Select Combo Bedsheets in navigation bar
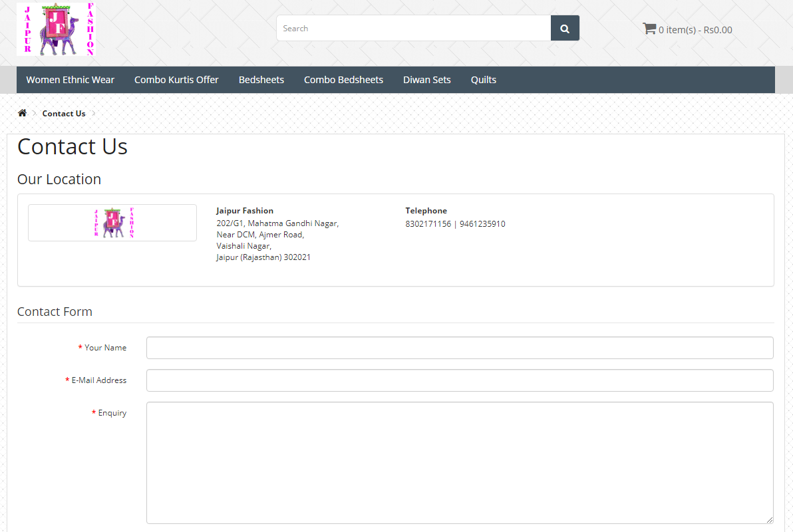 coord(343,80)
